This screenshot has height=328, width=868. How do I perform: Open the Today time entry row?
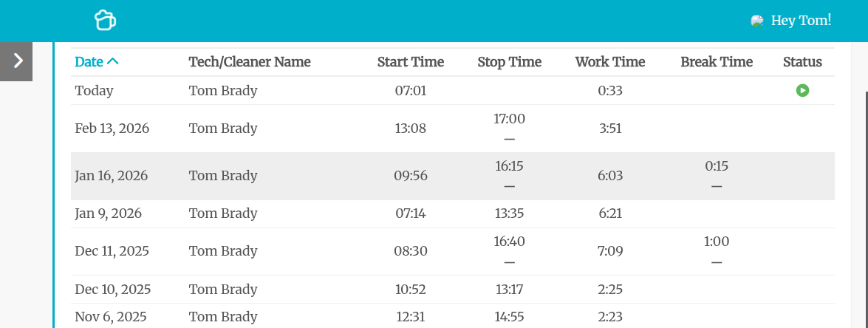[94, 91]
